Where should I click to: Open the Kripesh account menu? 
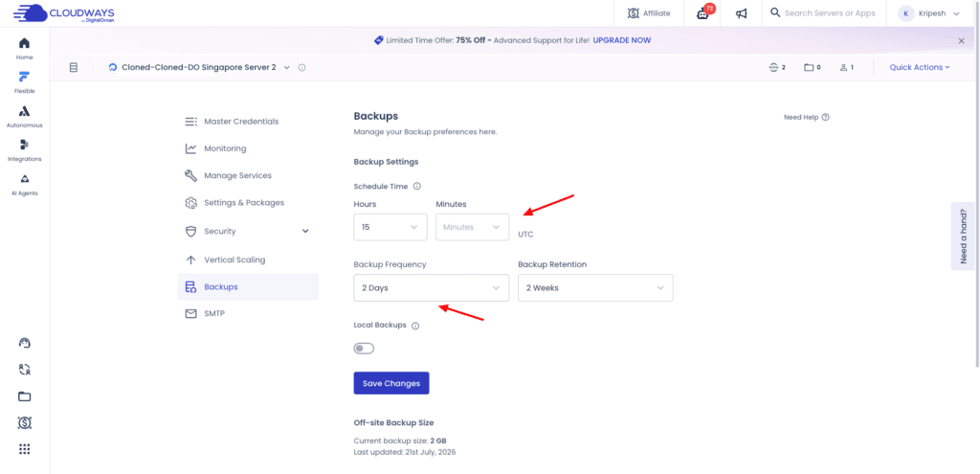pyautogui.click(x=928, y=13)
